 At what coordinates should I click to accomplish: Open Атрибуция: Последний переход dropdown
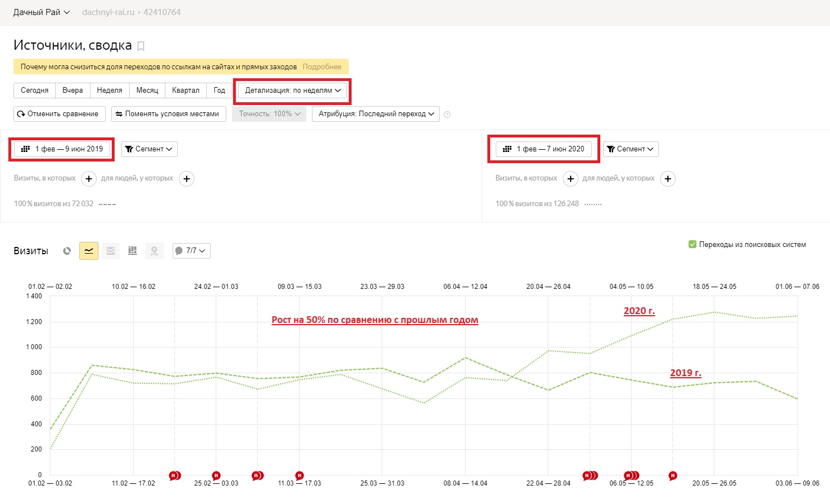376,114
